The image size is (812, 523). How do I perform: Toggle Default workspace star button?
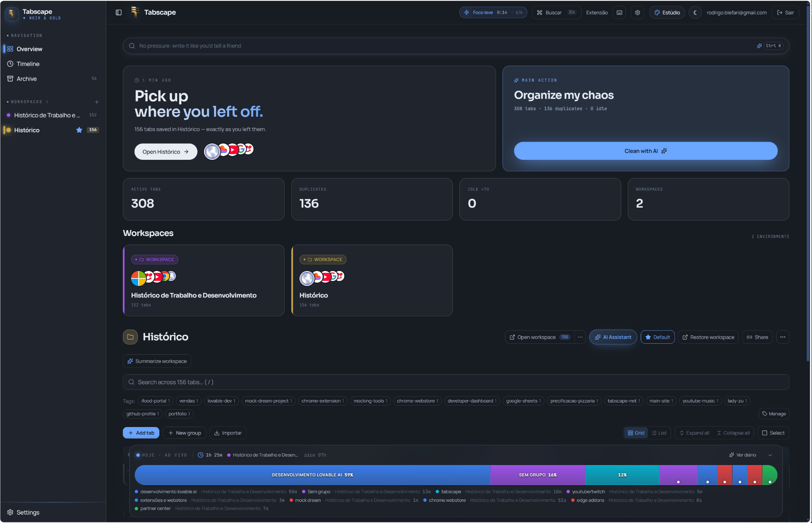click(x=658, y=337)
